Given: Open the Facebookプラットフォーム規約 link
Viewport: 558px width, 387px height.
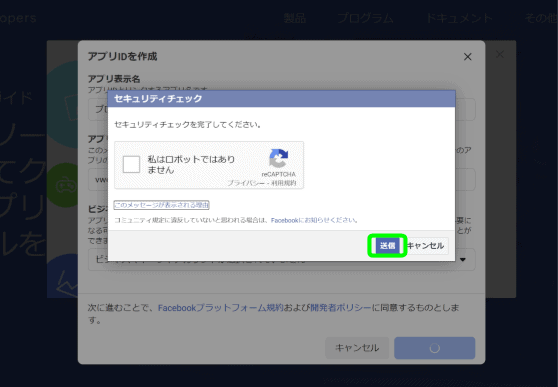Looking at the screenshot, I should [221, 308].
